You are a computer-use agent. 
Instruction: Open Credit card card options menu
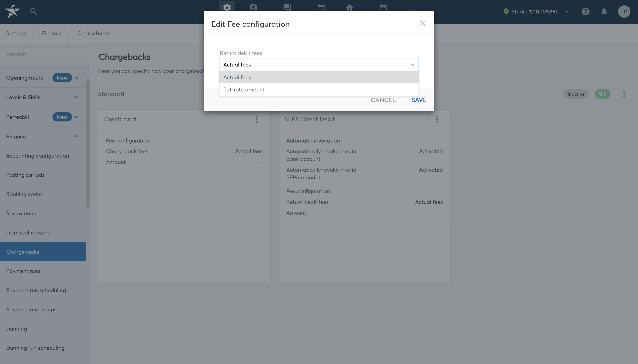tap(257, 119)
